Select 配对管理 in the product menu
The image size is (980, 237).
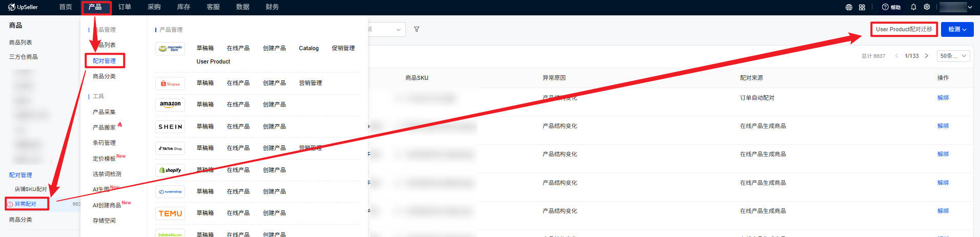(x=104, y=61)
